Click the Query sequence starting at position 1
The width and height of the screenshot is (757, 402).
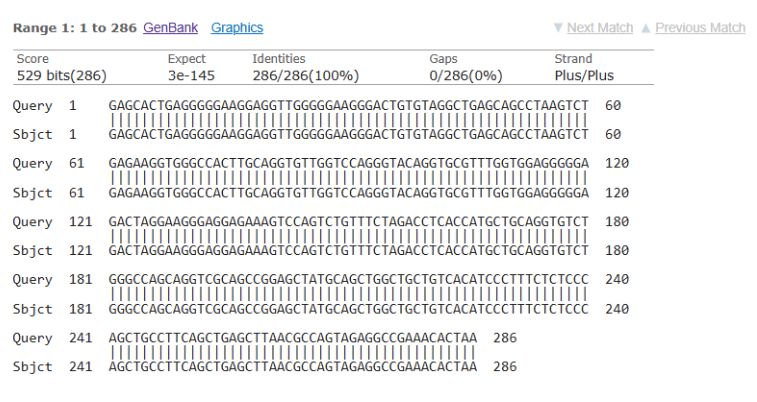tap(349, 106)
